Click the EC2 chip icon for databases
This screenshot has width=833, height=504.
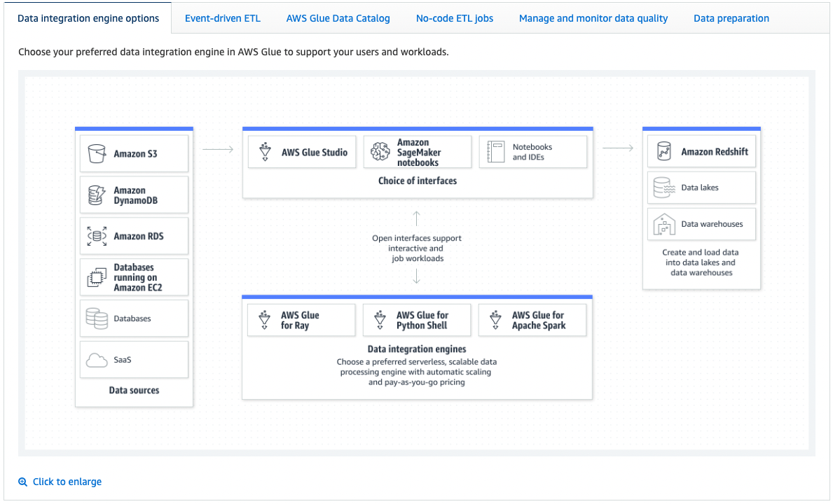97,277
